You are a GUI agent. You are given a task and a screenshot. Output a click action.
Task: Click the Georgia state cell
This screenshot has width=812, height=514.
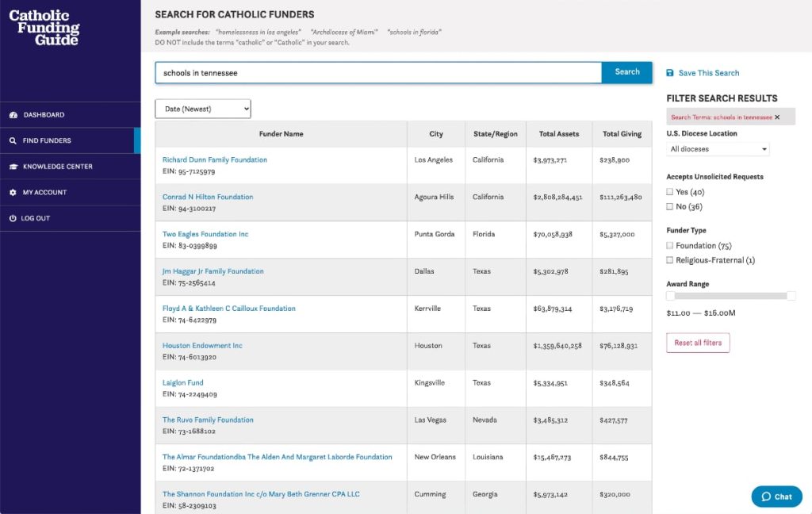(x=485, y=494)
